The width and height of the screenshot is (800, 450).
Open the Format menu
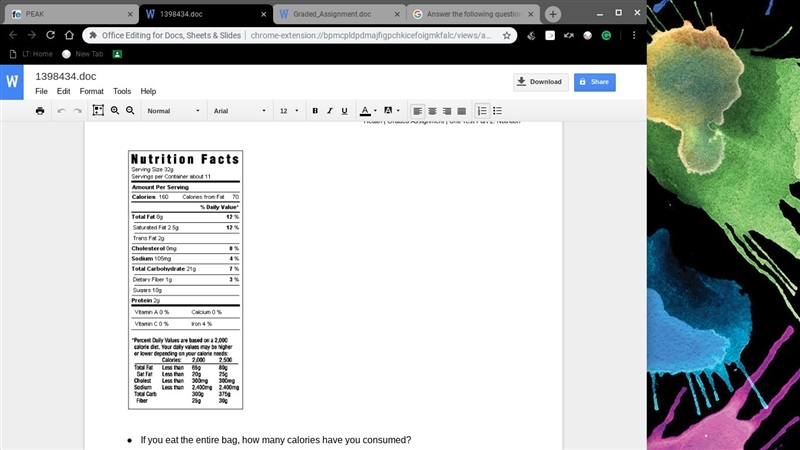tap(91, 91)
